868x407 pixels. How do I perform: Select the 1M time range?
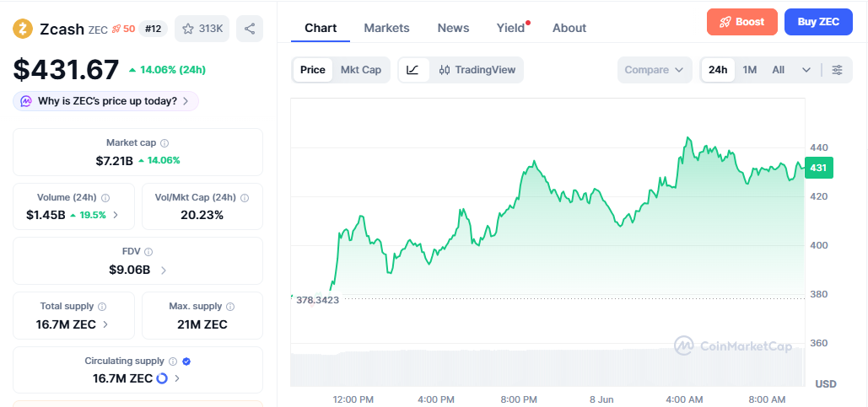click(x=750, y=70)
